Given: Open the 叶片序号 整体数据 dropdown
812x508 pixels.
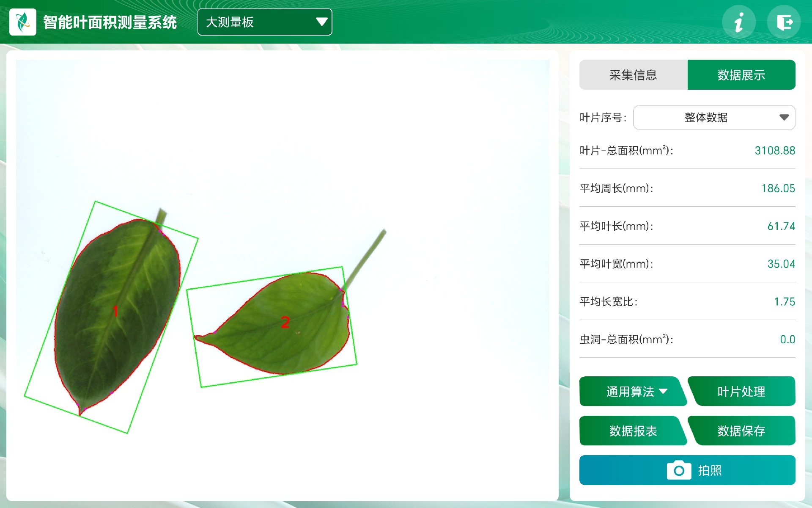Looking at the screenshot, I should click(x=714, y=117).
